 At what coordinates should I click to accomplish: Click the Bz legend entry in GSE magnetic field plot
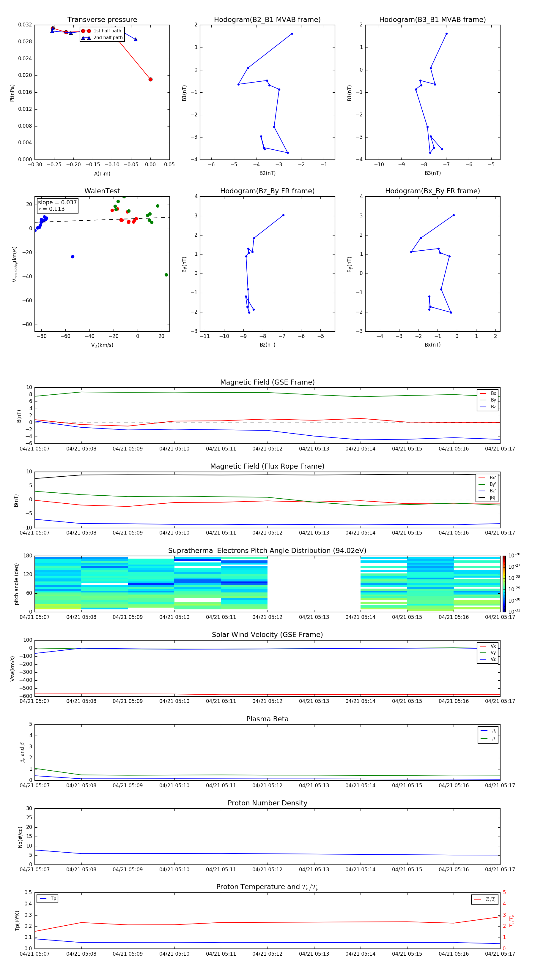pos(488,407)
